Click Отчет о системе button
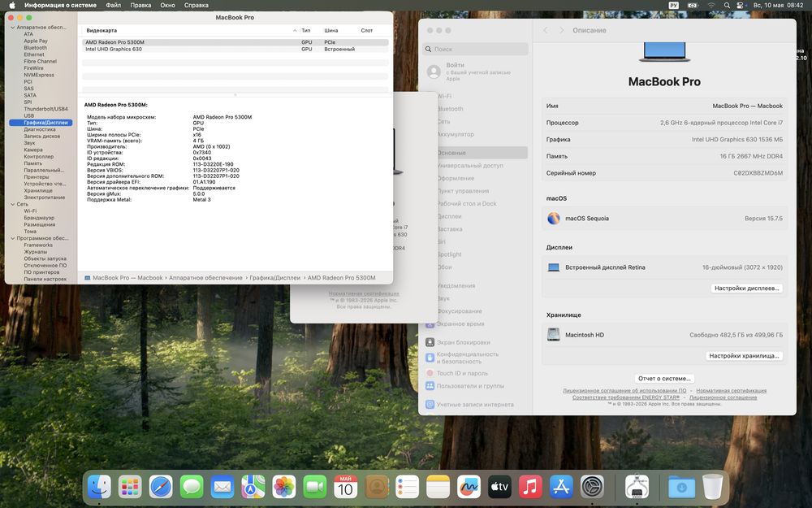The width and height of the screenshot is (812, 508). (664, 379)
